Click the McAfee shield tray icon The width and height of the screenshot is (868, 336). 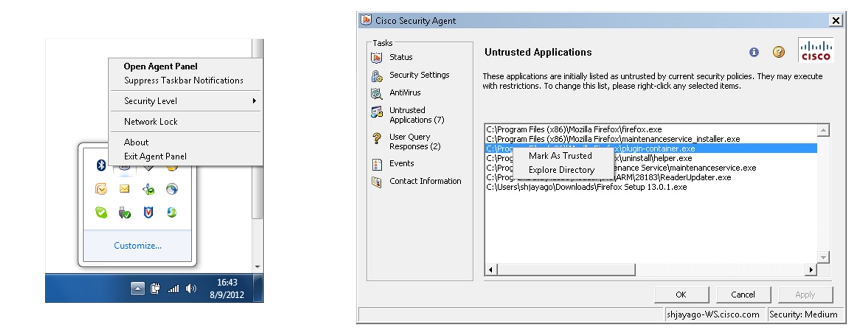[x=148, y=213]
